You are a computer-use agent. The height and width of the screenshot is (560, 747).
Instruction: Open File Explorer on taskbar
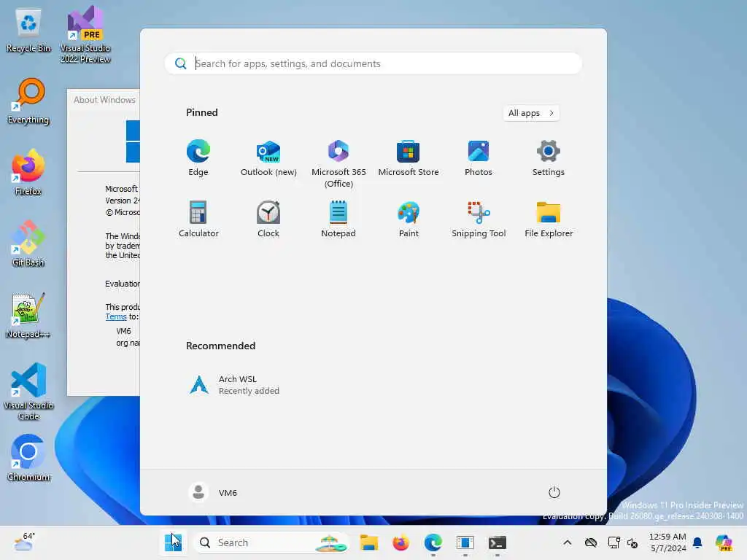368,542
